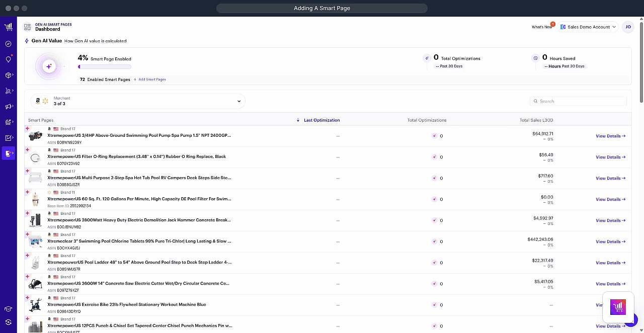Click the app logo in the sidebar
Image resolution: width=644 pixels, height=333 pixels.
[8, 27]
